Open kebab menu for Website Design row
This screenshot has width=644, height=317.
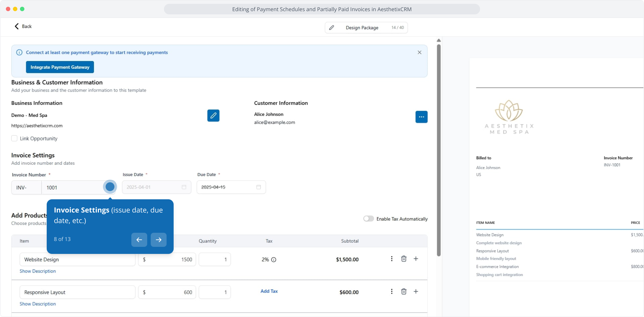(x=392, y=259)
